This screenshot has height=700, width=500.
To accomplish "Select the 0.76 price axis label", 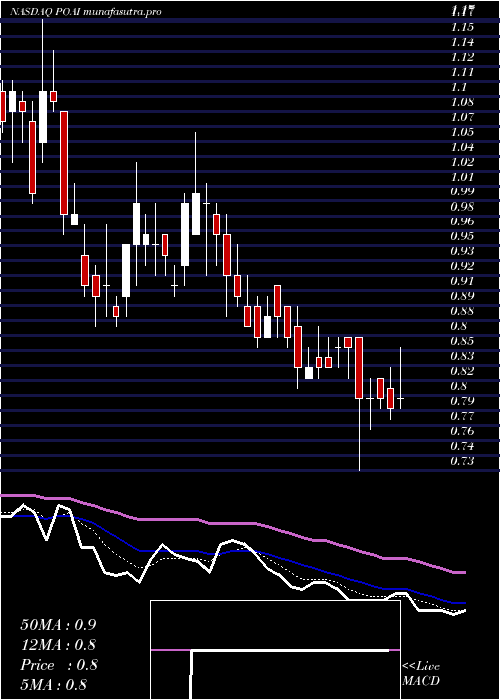I will (x=462, y=431).
